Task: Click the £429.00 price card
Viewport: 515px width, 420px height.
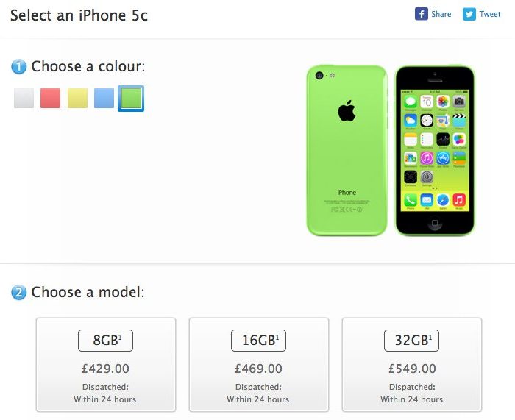Action: pyautogui.click(x=106, y=365)
